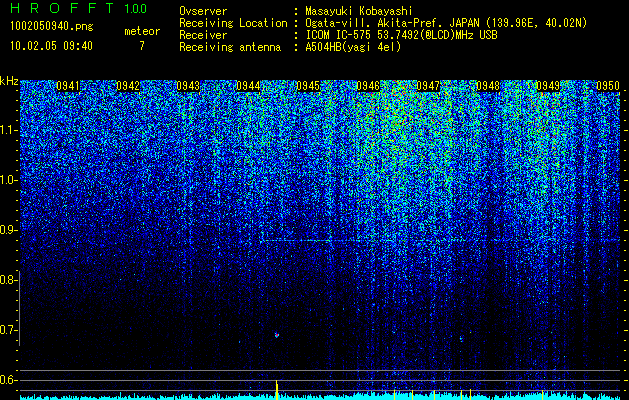The image size is (629, 400).
Task: Select the 0943 time marker
Action: tap(188, 86)
